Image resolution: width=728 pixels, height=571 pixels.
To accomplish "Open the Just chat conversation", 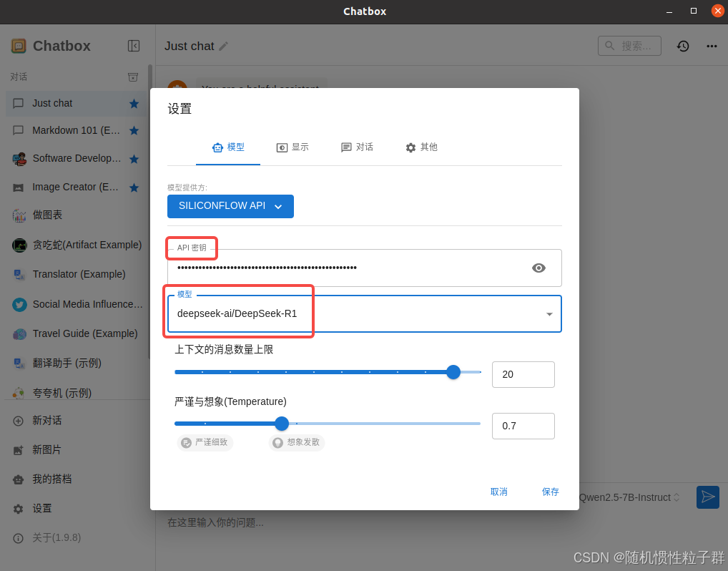I will (77, 104).
